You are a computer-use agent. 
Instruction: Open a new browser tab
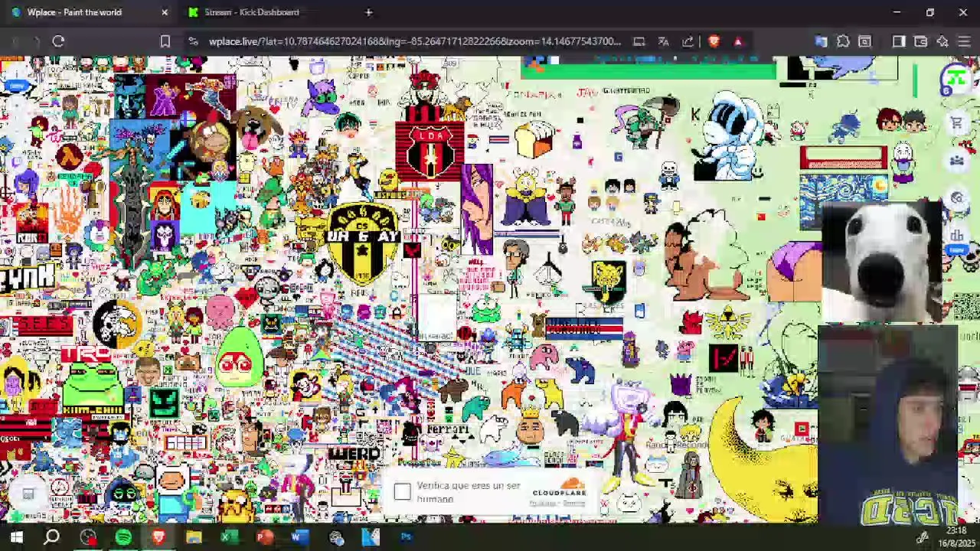[368, 12]
